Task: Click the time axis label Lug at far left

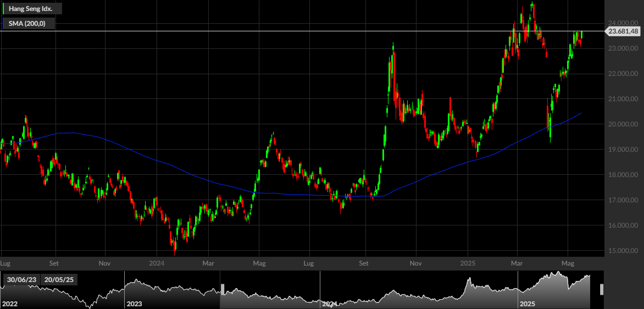Action: click(5, 263)
